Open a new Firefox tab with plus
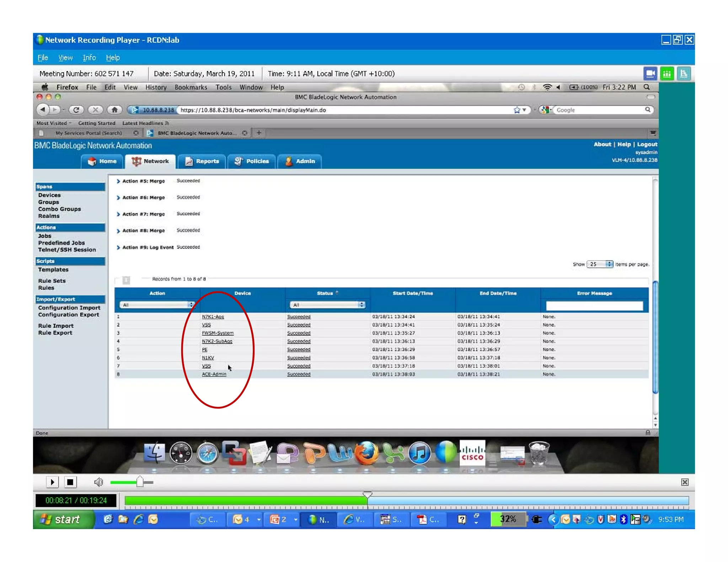 click(259, 133)
